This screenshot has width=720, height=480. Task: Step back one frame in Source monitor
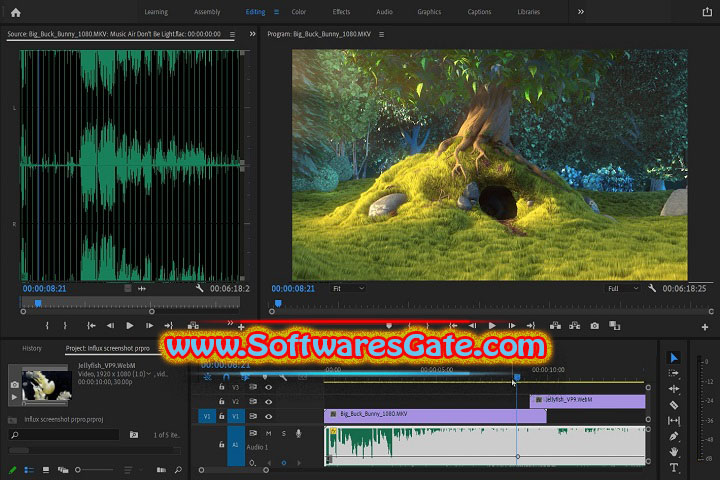tap(110, 325)
